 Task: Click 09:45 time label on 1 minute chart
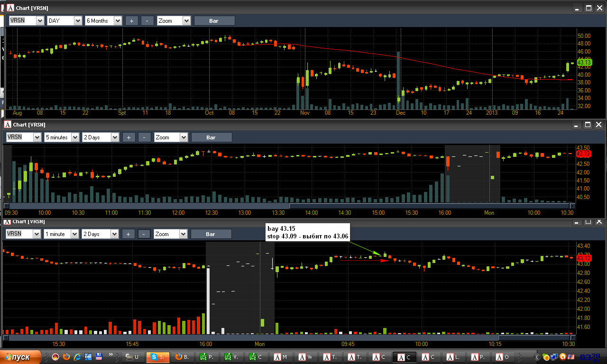point(348,344)
